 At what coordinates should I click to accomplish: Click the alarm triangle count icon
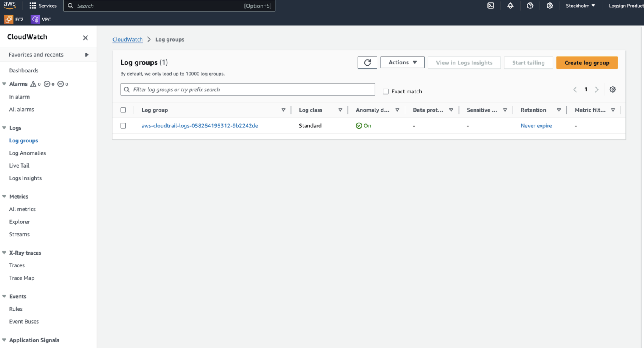click(36, 84)
